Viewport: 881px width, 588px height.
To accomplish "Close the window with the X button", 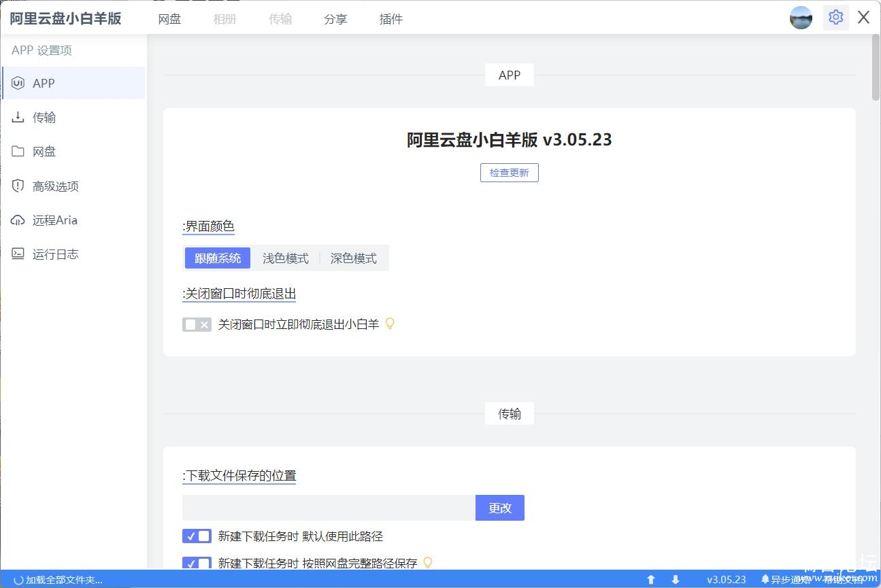I will click(863, 18).
